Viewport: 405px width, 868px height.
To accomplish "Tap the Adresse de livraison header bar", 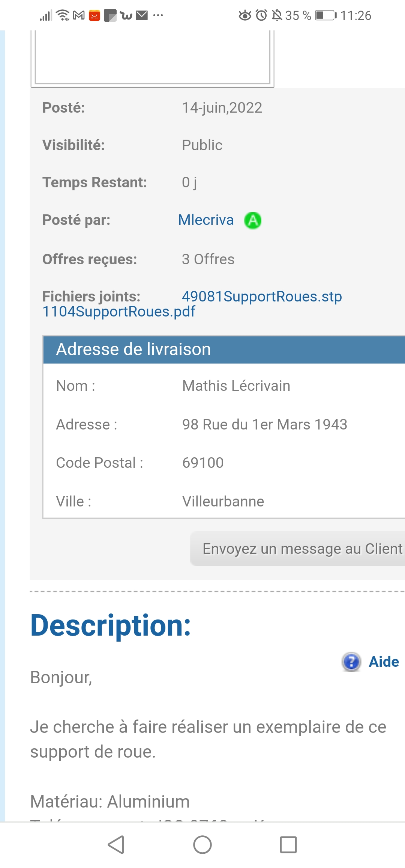I will [224, 350].
